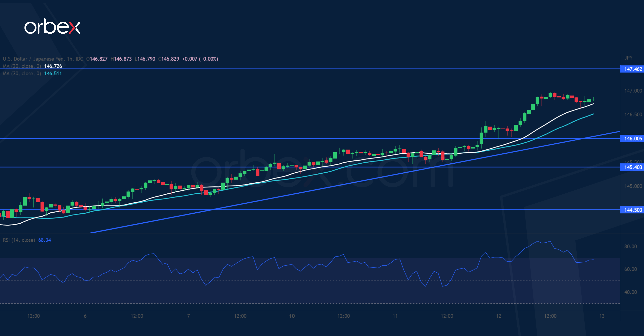Click the MA 20 value 146.726

coord(53,66)
